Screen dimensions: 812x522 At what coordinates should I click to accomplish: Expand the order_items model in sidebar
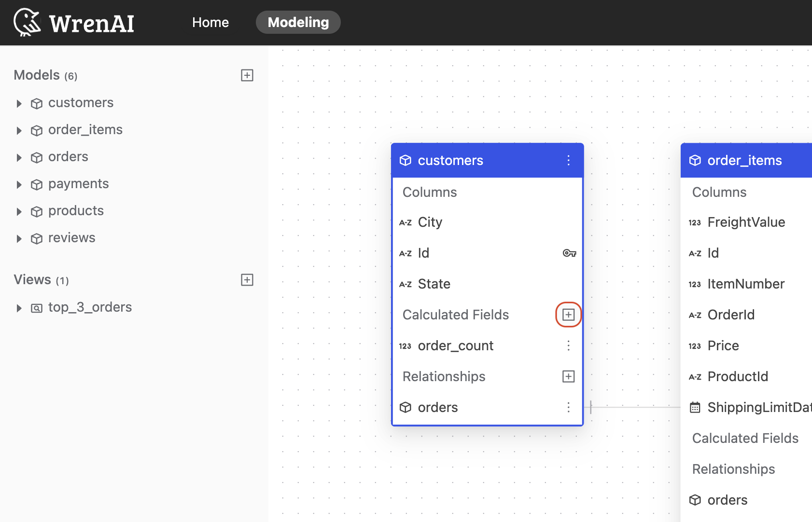19,130
